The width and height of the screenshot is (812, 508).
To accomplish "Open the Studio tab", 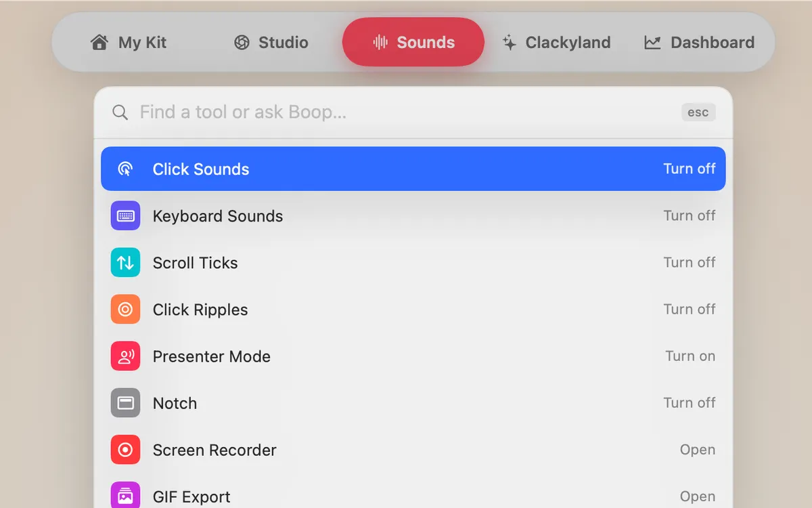I will pos(271,43).
